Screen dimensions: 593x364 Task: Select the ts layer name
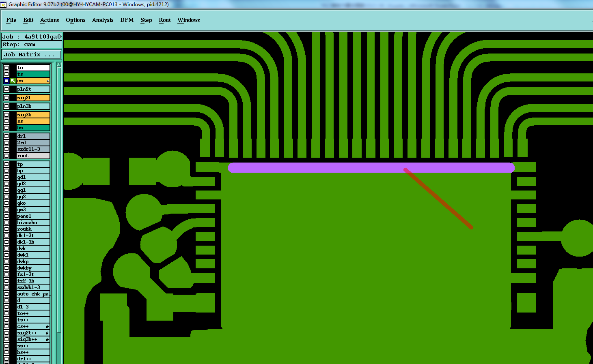pyautogui.click(x=33, y=74)
